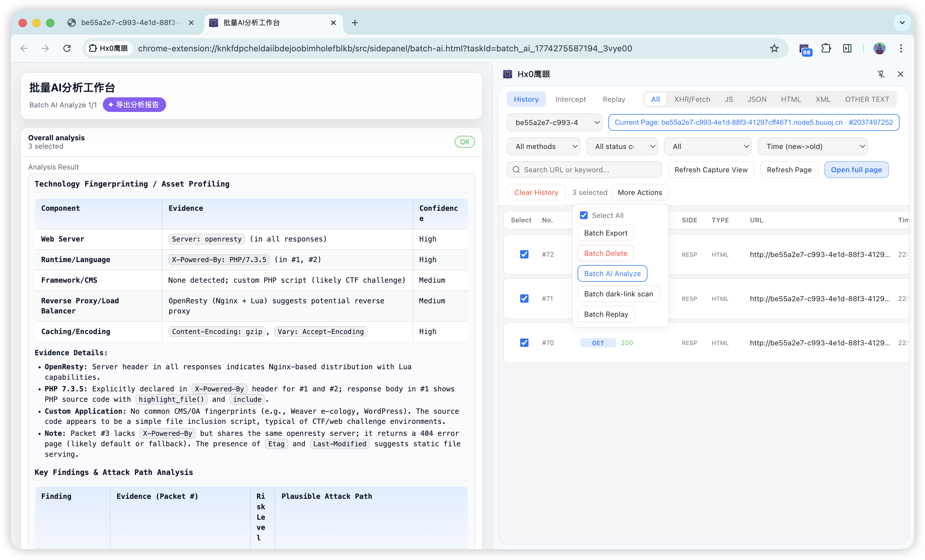Open the browser Extensions puzzle icon

(x=826, y=48)
